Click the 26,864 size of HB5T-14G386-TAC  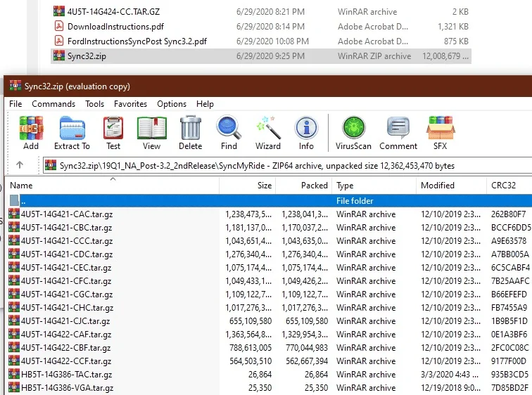point(260,375)
